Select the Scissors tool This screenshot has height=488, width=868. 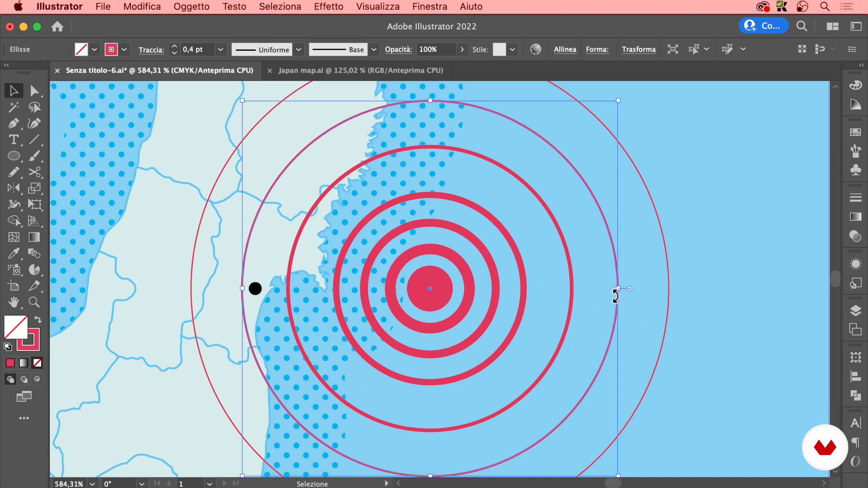click(34, 172)
